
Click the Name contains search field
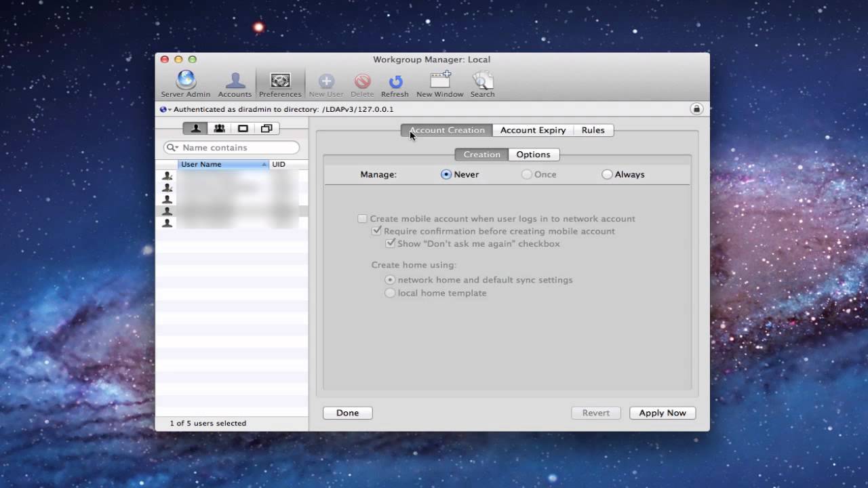point(231,148)
